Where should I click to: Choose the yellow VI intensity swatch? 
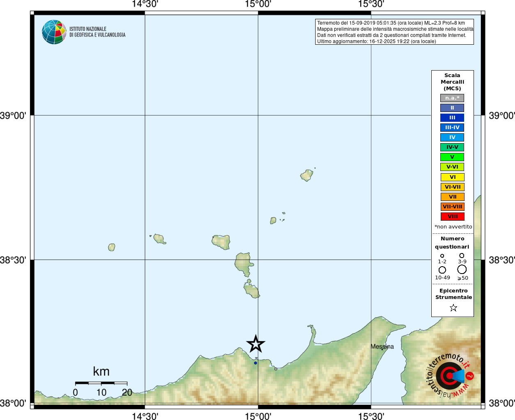point(453,177)
